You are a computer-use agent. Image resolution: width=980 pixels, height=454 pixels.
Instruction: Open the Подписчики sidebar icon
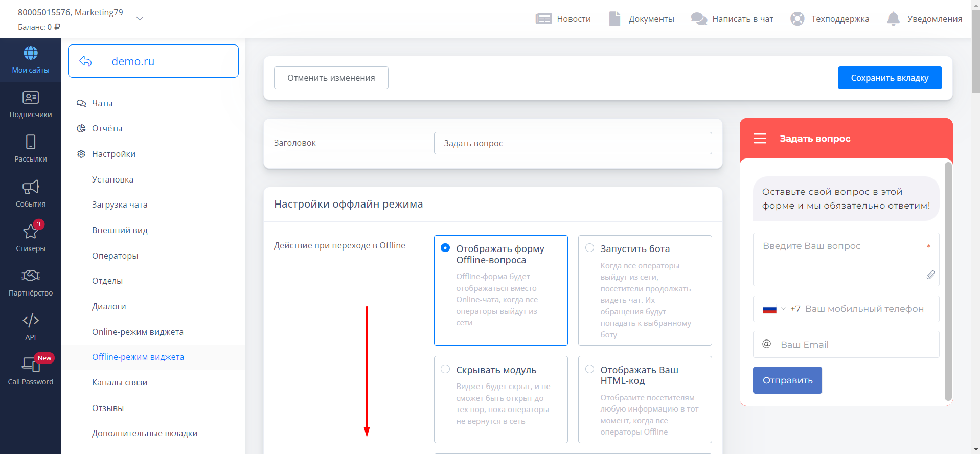(x=31, y=98)
